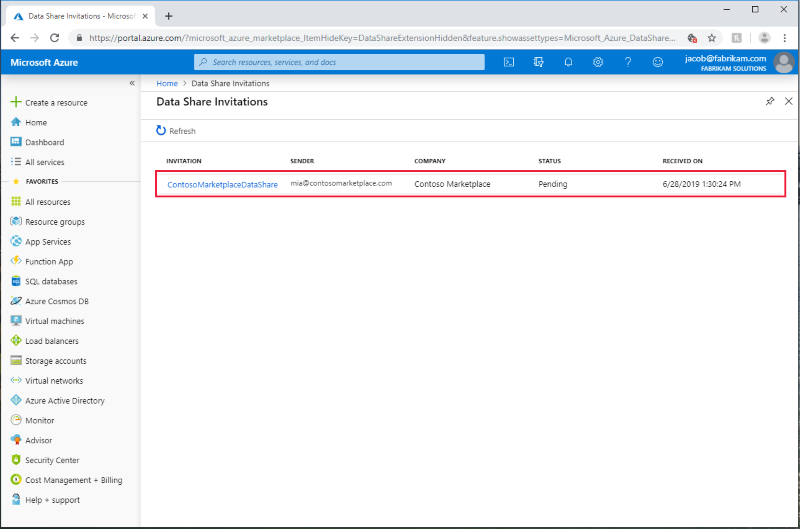Close the Data Share Invitations blade
Viewport: 800px width, 529px height.
(x=788, y=101)
